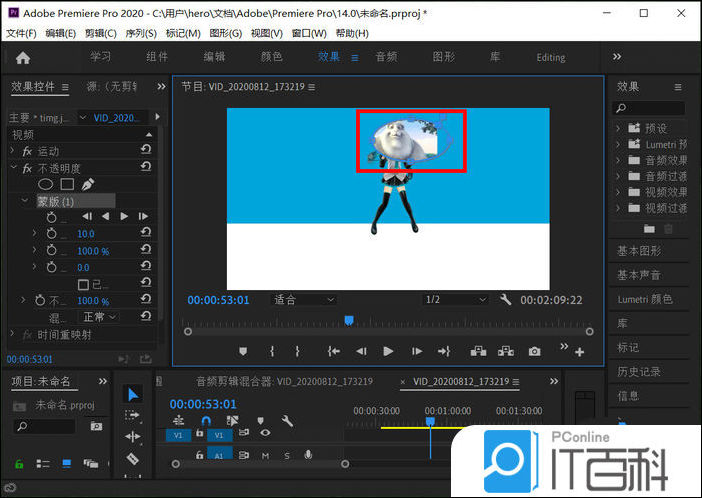Click the Export Frame camera icon
The image size is (702, 498).
point(535,351)
